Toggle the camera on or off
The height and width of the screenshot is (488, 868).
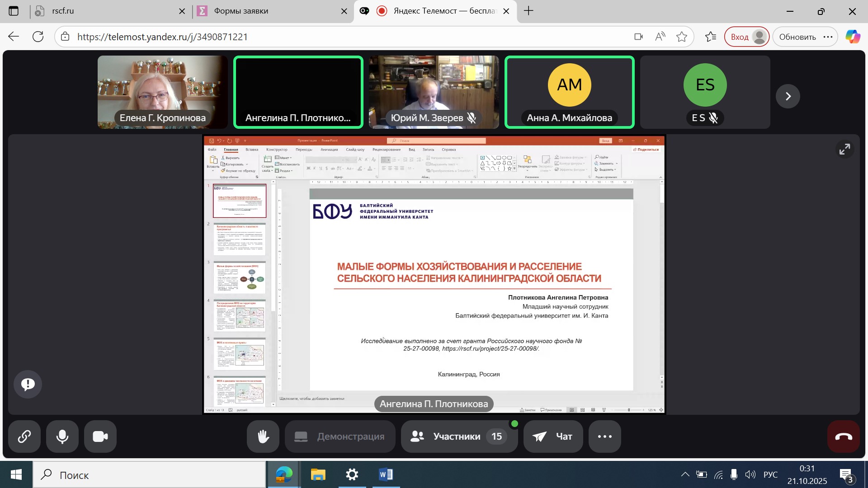tap(100, 436)
